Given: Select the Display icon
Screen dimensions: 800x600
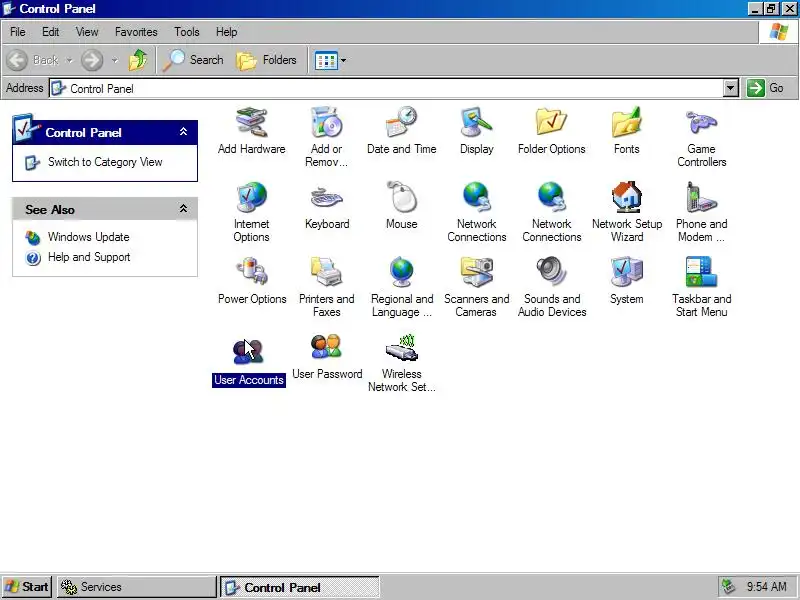Looking at the screenshot, I should [x=476, y=122].
